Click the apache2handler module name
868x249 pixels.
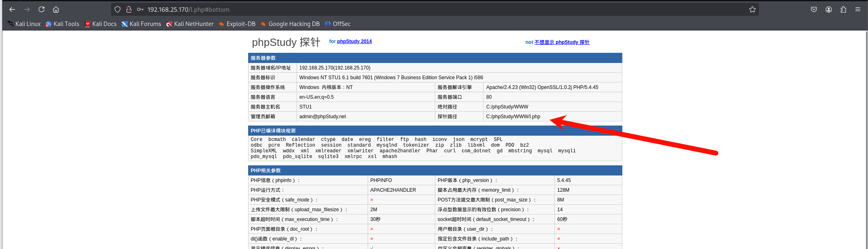pyautogui.click(x=400, y=151)
